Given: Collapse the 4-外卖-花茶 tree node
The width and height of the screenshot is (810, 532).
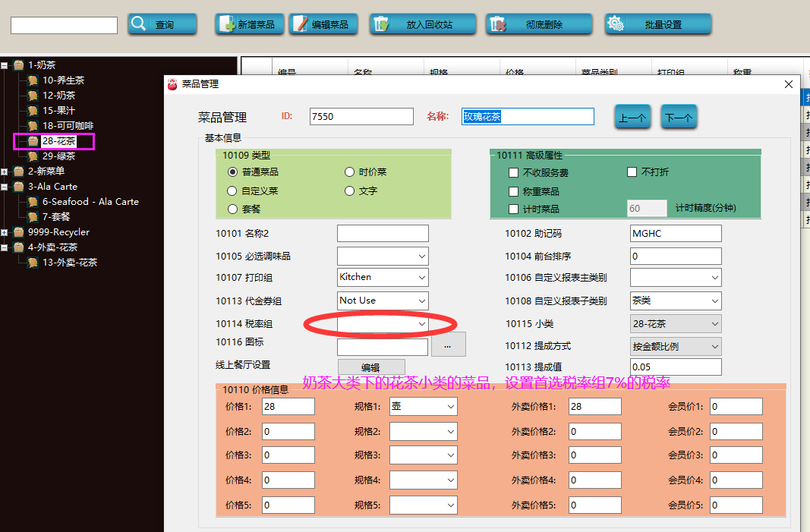Looking at the screenshot, I should pyautogui.click(x=4, y=248).
